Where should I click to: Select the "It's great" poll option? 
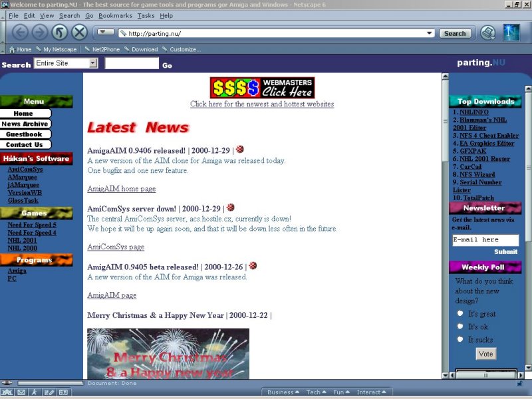click(460, 313)
